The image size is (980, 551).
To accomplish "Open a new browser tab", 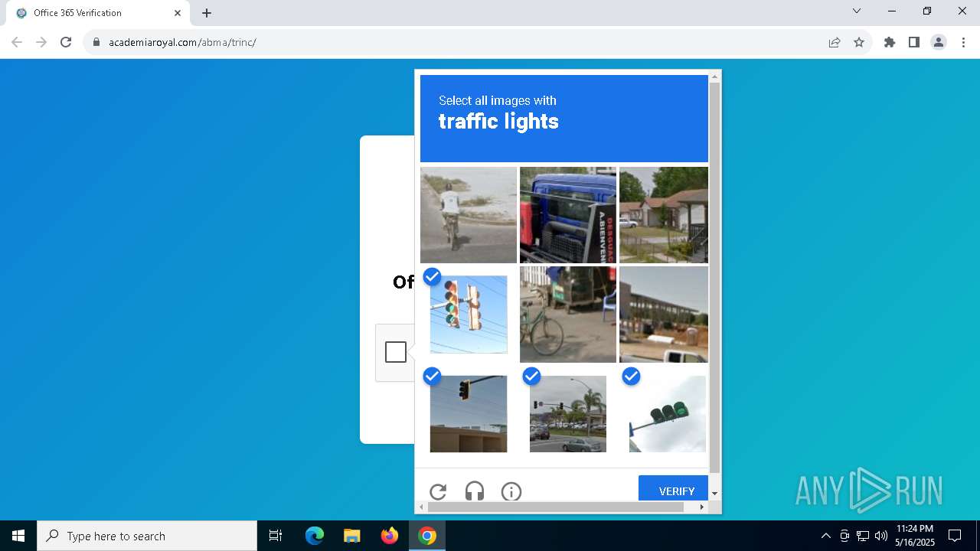I will click(x=207, y=13).
